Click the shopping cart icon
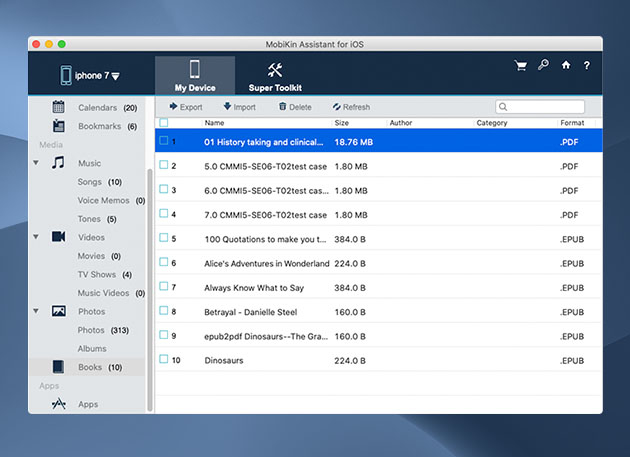The image size is (630, 457). coord(520,66)
